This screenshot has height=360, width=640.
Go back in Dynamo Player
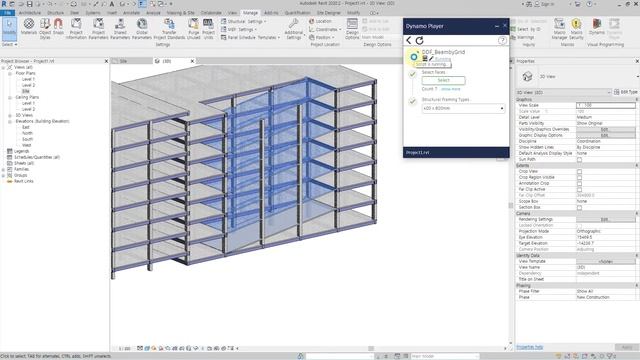click(x=409, y=40)
